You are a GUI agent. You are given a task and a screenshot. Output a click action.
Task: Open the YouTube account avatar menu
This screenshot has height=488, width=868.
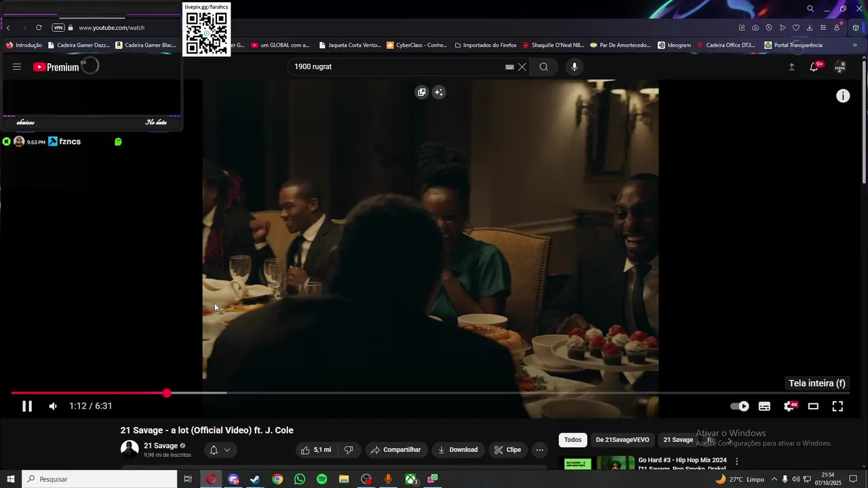point(840,67)
